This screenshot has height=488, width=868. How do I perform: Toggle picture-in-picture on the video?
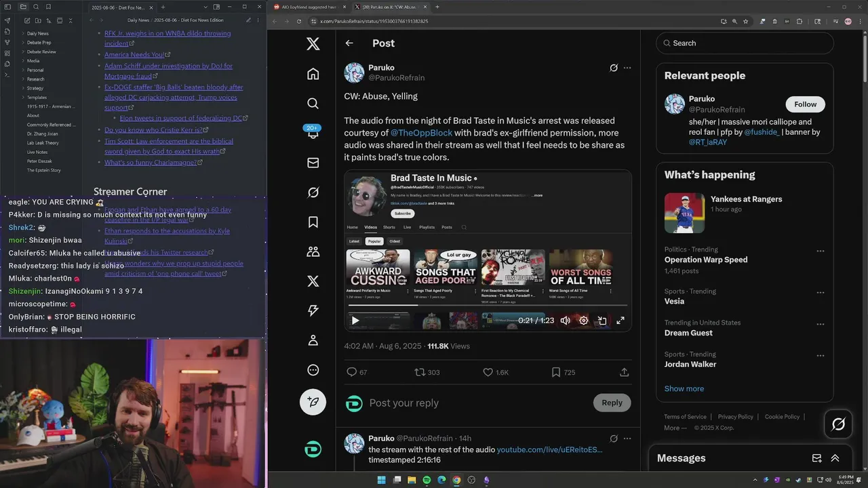point(602,321)
